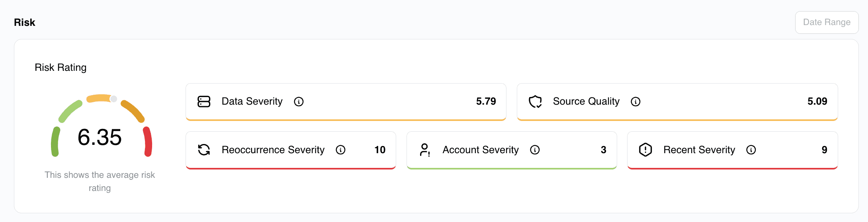868x222 pixels.
Task: Click the red segment of risk gauge
Action: pyautogui.click(x=148, y=141)
